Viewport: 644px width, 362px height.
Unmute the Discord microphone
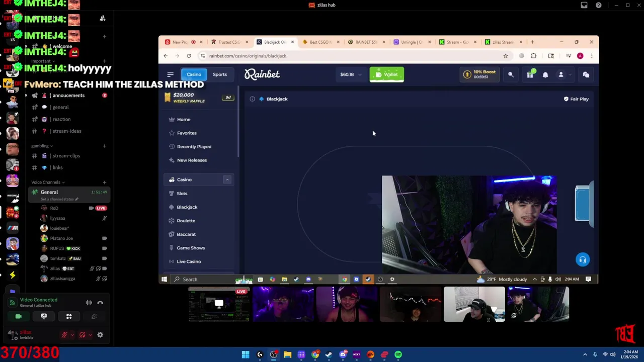[x=64, y=335]
